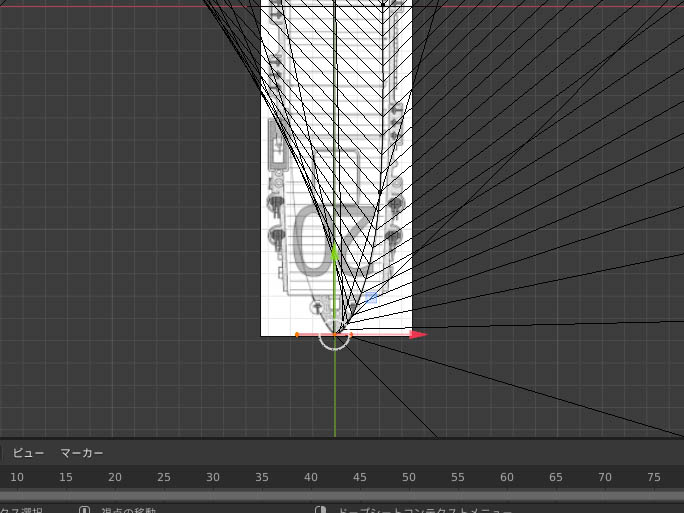The width and height of the screenshot is (684, 513).
Task: Jump to frame 40 on the timeline
Action: 311,477
